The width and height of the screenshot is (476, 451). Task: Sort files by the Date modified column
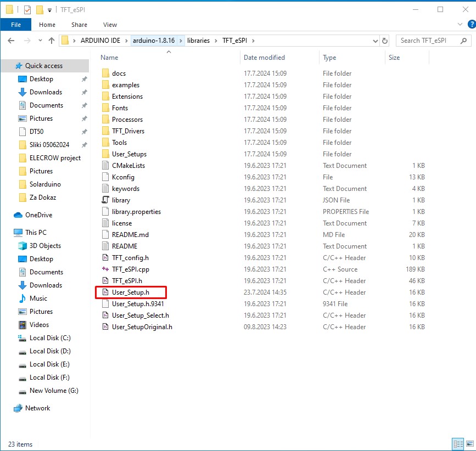click(x=264, y=58)
